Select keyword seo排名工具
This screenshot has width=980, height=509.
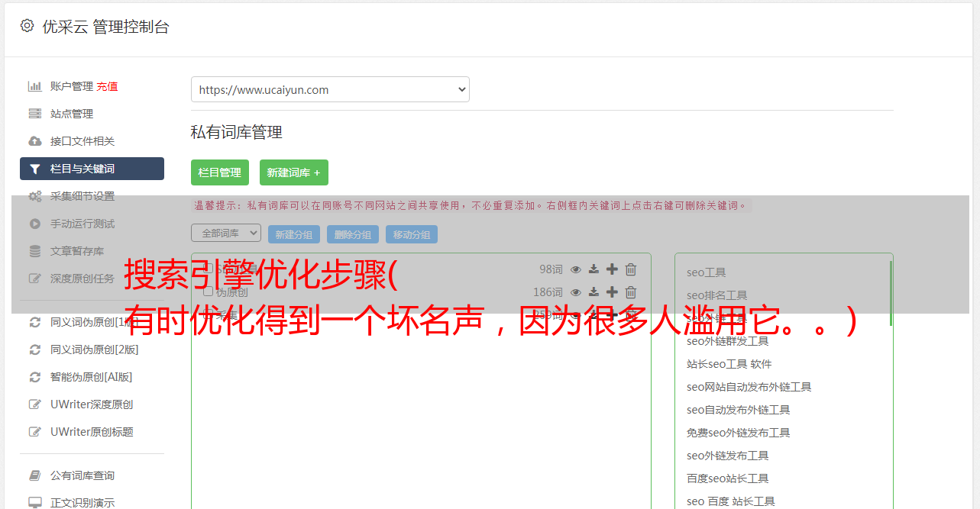(x=716, y=295)
